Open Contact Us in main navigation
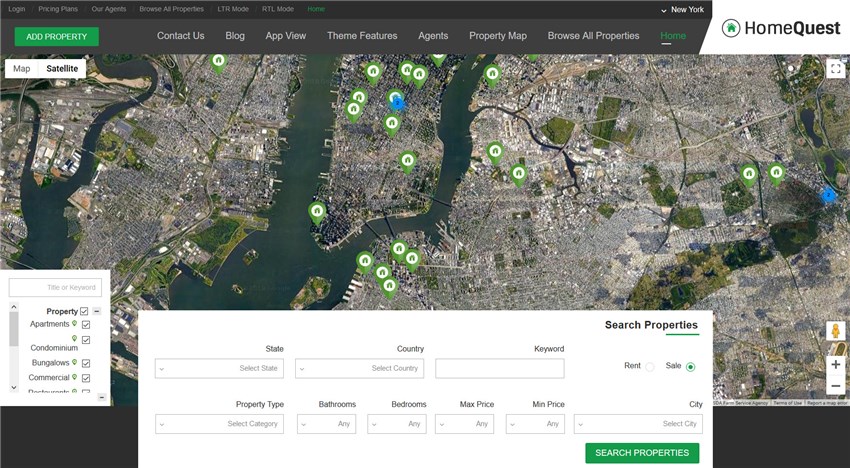850x468 pixels. (181, 36)
